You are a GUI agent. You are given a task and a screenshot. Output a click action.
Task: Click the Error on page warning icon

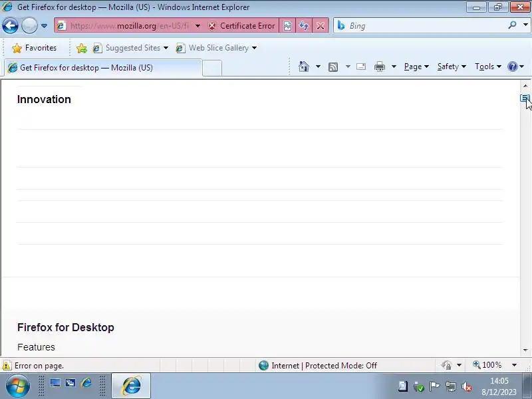7,366
